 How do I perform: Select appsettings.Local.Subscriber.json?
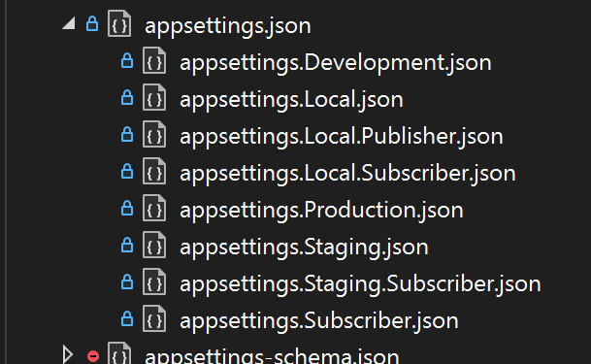[x=347, y=173]
